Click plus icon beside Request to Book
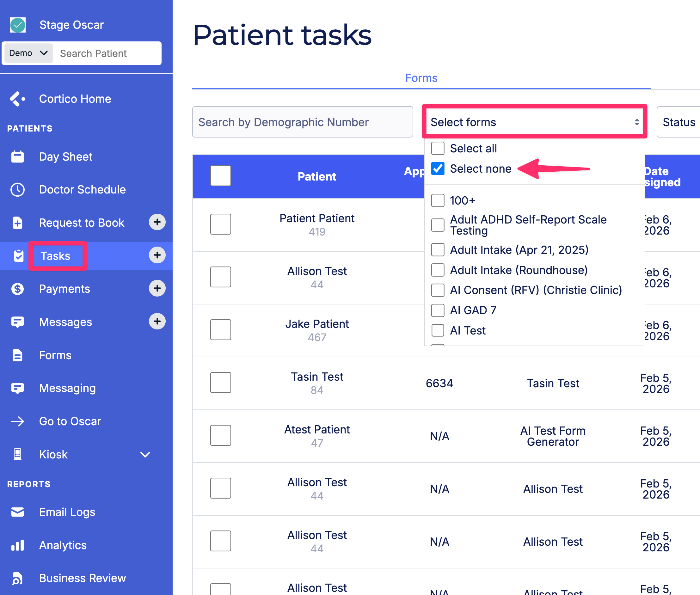Screen dimensions: 700x595 [x=157, y=222]
